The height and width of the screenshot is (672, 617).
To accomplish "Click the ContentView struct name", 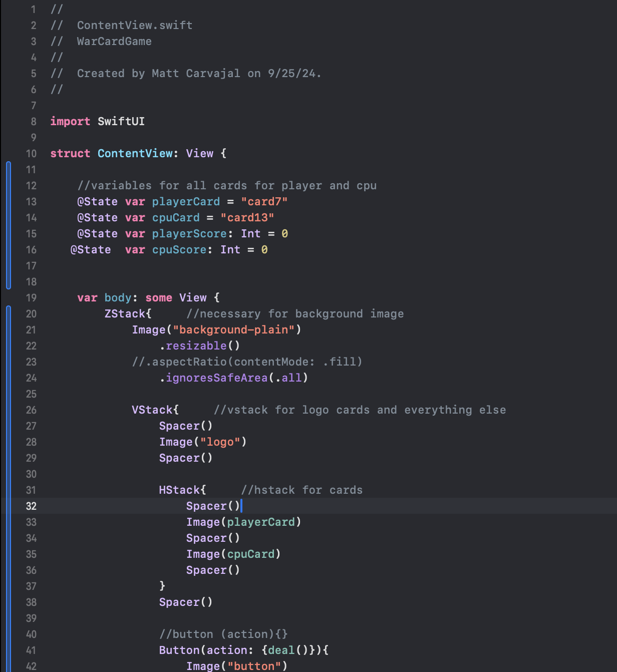I will pyautogui.click(x=135, y=154).
